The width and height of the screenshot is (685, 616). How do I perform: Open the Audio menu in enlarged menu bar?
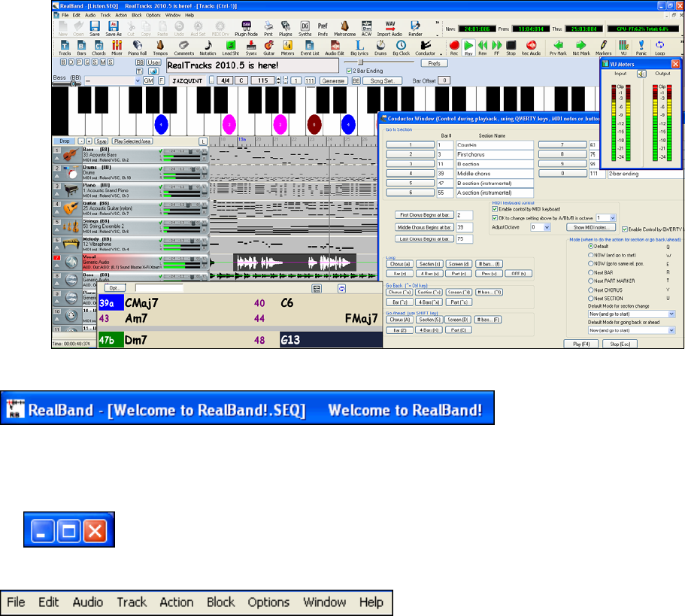(88, 602)
